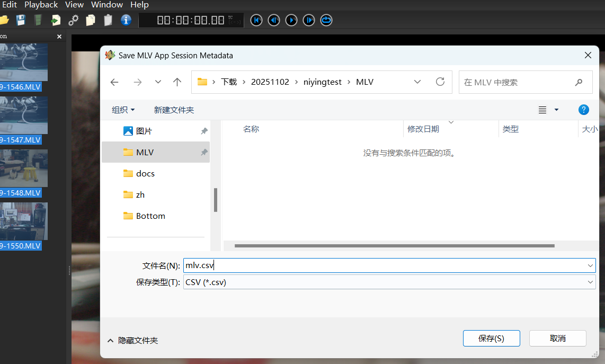Jump to first frame button
The image size is (605, 364).
[x=256, y=20]
